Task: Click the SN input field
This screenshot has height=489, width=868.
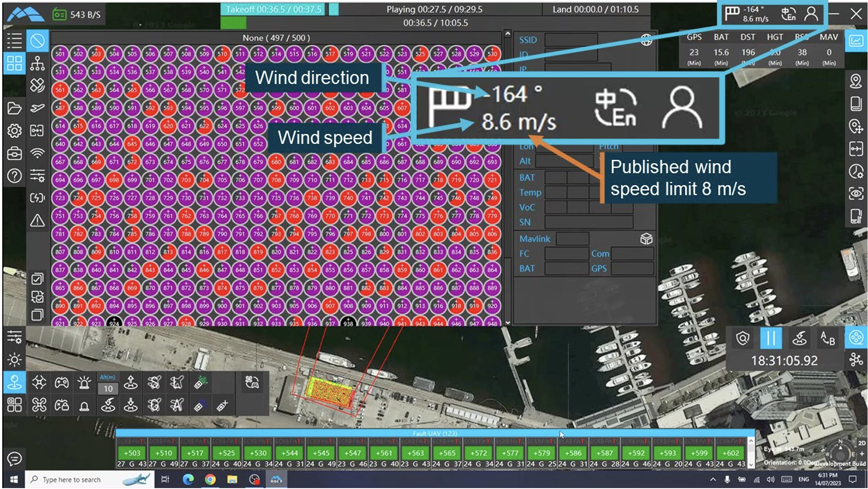Action: pyautogui.click(x=589, y=222)
